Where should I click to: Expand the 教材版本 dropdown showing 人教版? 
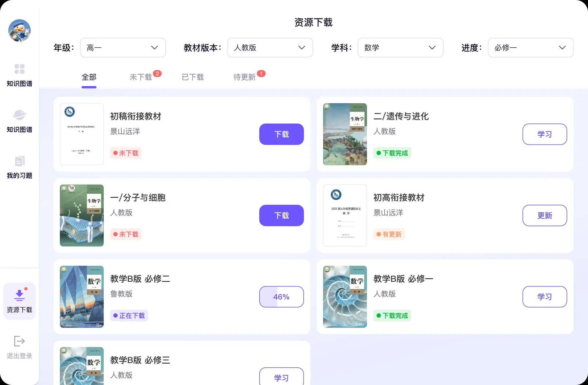click(270, 48)
